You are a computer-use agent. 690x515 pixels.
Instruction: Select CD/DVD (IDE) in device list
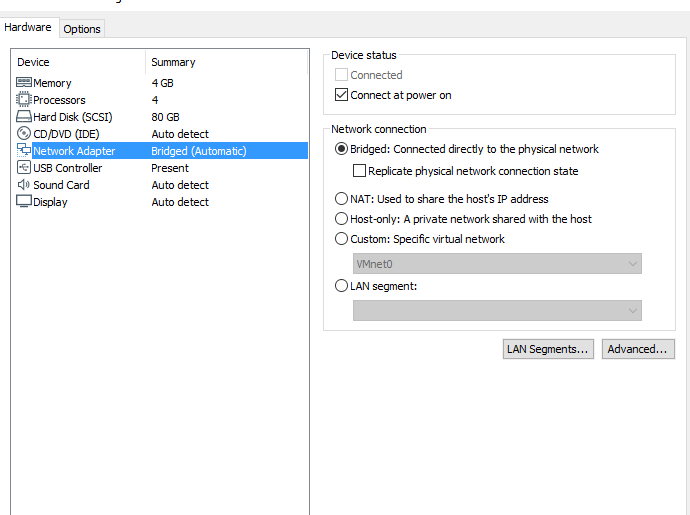click(x=66, y=134)
